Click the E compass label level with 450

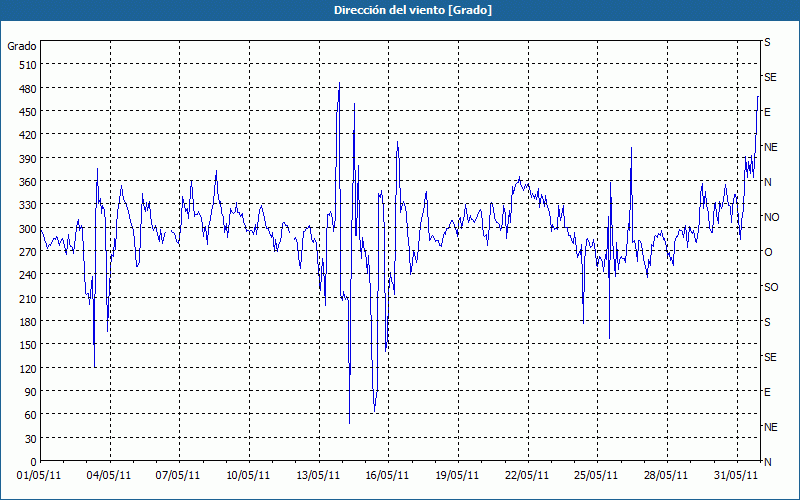pyautogui.click(x=767, y=112)
